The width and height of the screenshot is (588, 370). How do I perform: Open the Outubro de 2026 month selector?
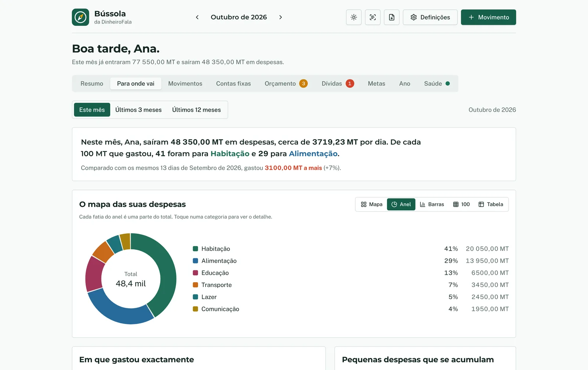point(239,17)
